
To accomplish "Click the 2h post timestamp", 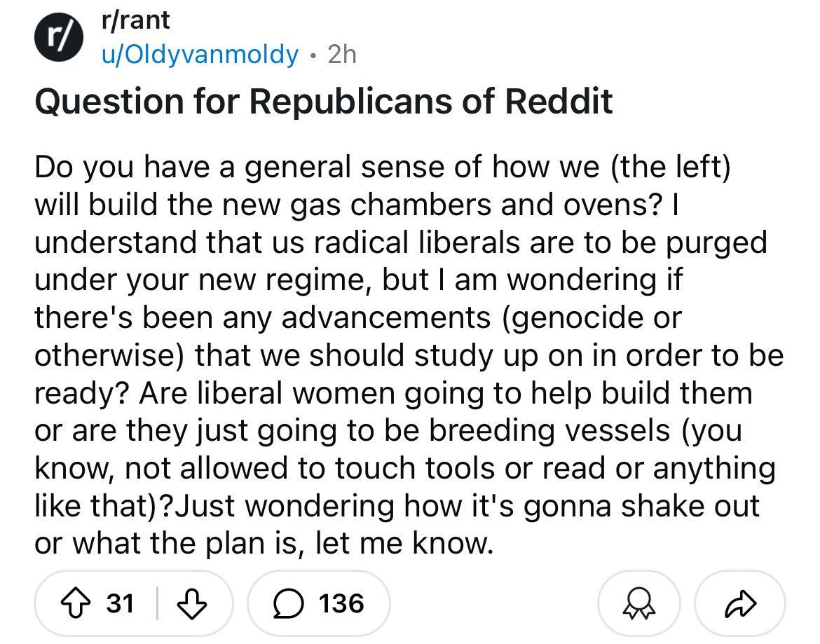I will click(342, 54).
